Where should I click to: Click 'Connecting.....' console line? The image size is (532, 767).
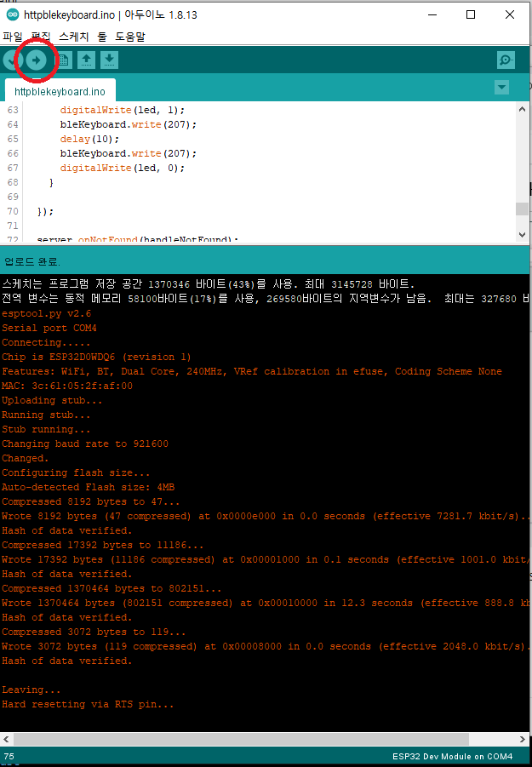coord(46,342)
